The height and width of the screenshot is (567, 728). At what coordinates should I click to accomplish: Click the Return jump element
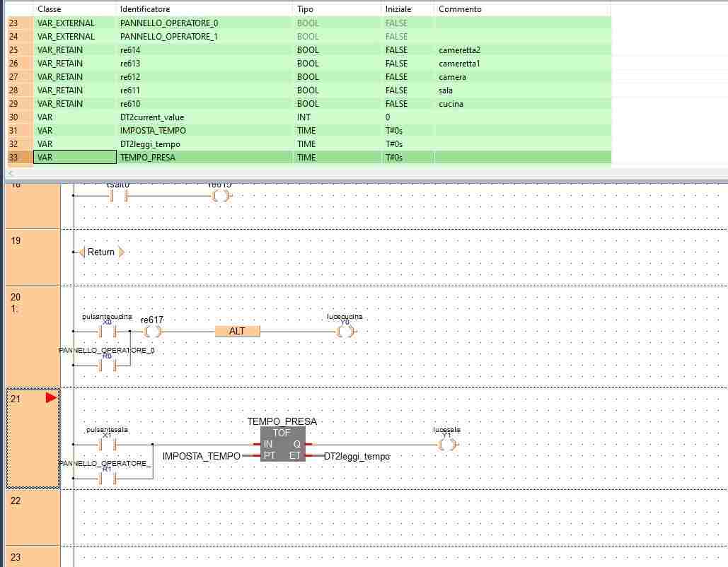coord(101,252)
